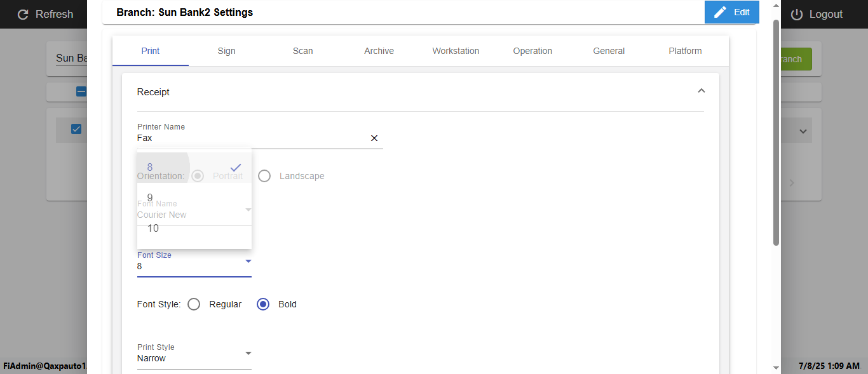The width and height of the screenshot is (868, 374).
Task: Choose Landscape orientation radio button
Action: click(264, 176)
